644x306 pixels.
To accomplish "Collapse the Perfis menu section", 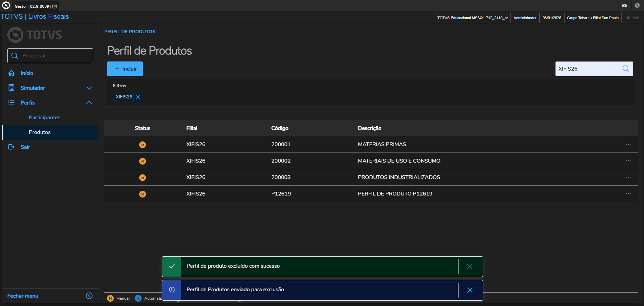I will click(89, 103).
